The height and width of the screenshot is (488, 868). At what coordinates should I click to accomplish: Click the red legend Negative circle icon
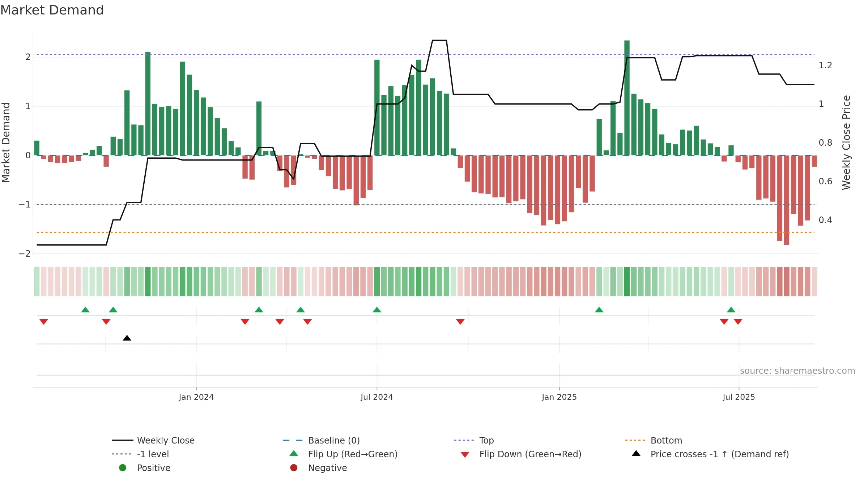click(294, 468)
